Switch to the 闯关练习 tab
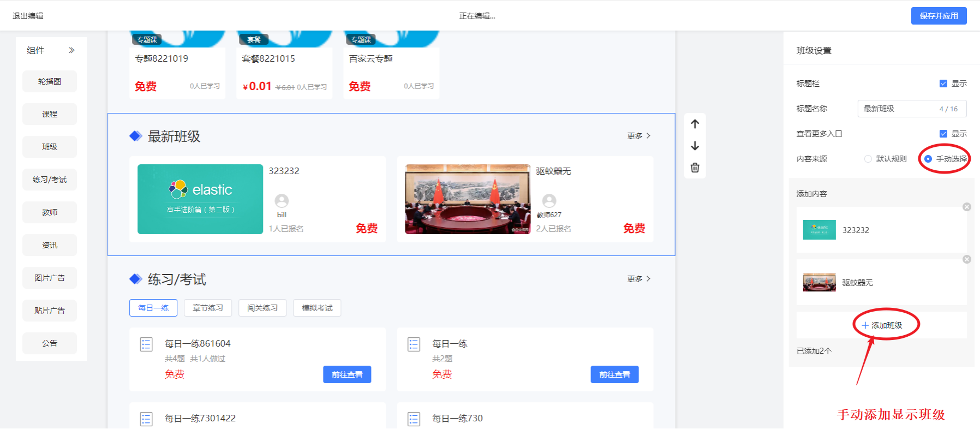The width and height of the screenshot is (980, 429). (x=262, y=308)
